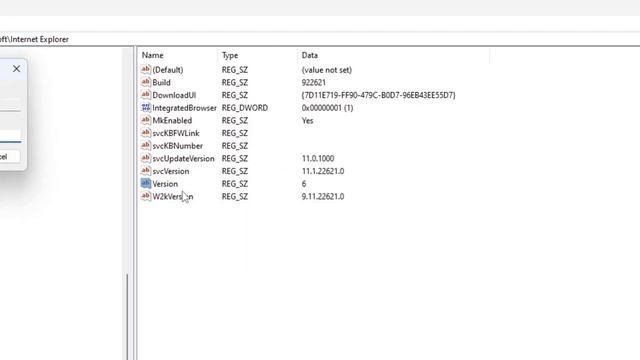Select the IntegratedBrowser value name
This screenshot has height=360, width=640.
click(x=184, y=108)
